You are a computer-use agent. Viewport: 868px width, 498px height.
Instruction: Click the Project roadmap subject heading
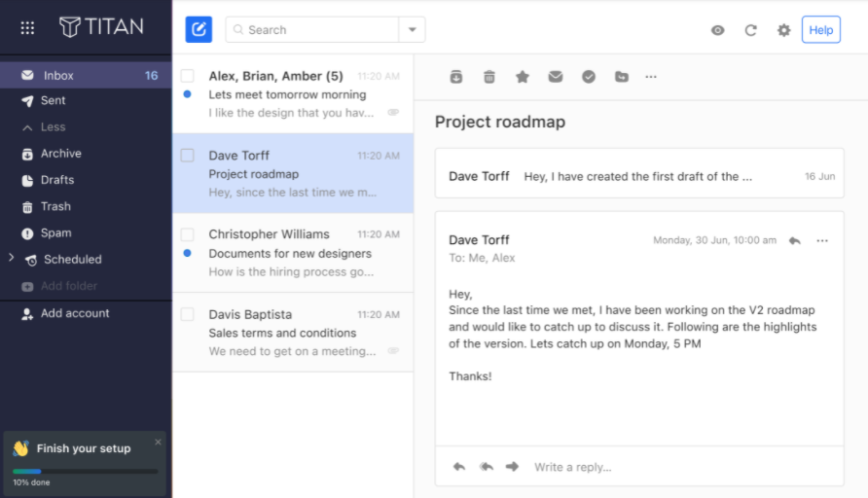500,122
